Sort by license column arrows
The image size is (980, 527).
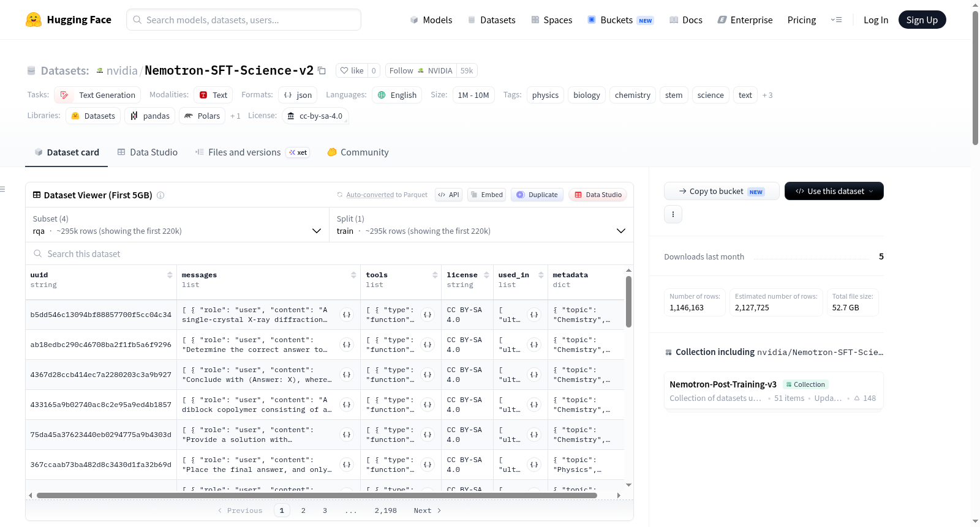pyautogui.click(x=486, y=275)
